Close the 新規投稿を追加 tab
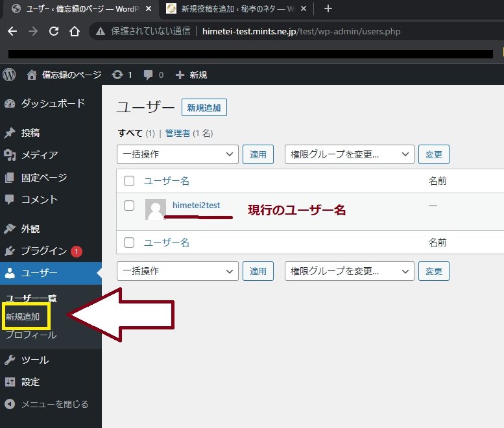Viewport: 504px width, 428px height. tap(303, 8)
